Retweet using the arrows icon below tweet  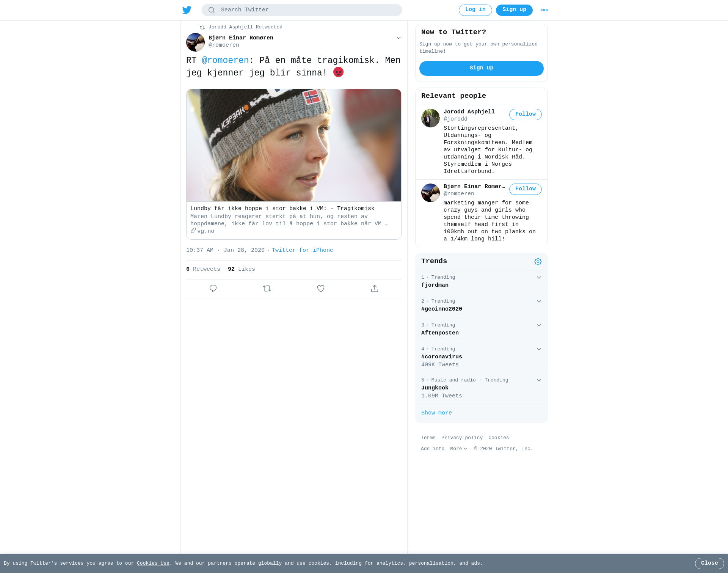(267, 289)
